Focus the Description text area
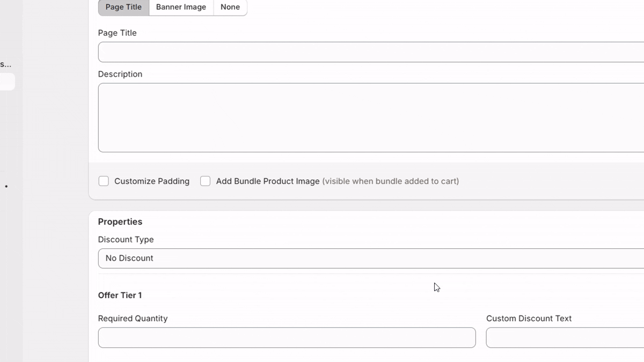The image size is (644, 362). point(370,117)
